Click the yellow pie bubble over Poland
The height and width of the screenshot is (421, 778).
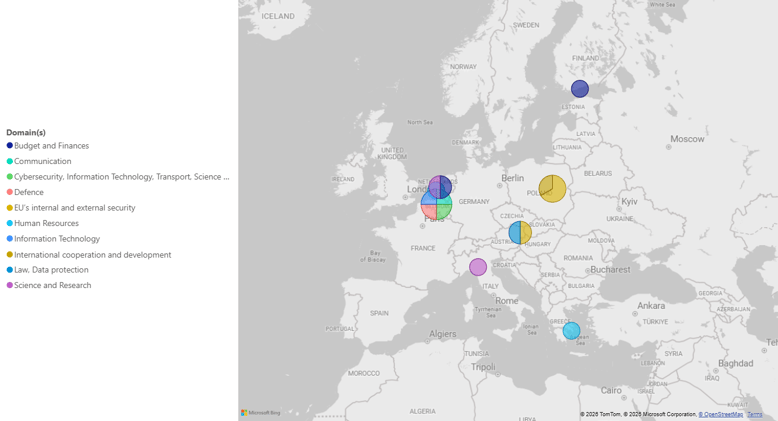[552, 189]
